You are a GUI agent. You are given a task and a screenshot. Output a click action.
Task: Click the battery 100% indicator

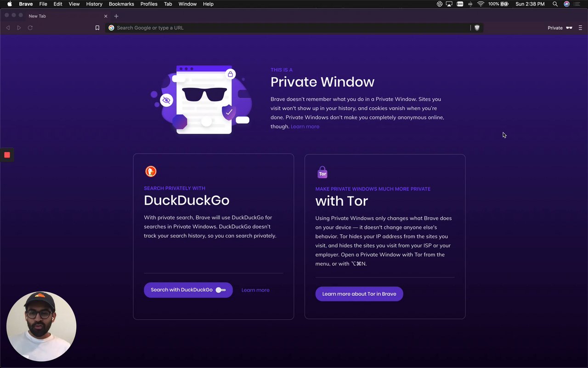click(x=498, y=4)
